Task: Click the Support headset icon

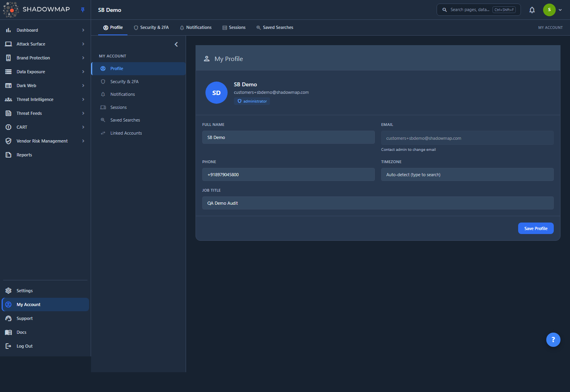Action: 8,318
